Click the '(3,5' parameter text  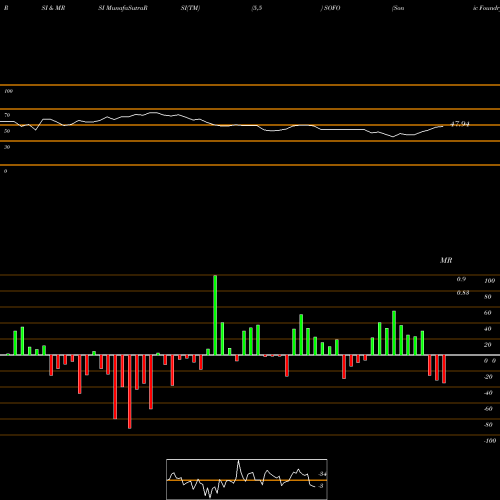pos(257,8)
